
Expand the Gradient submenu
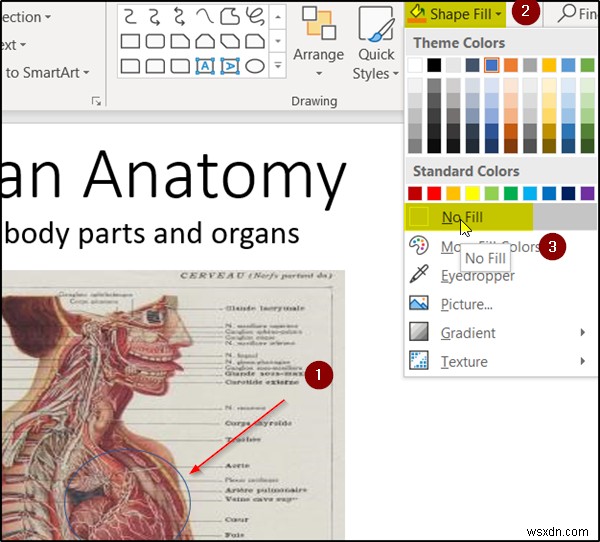click(x=501, y=333)
